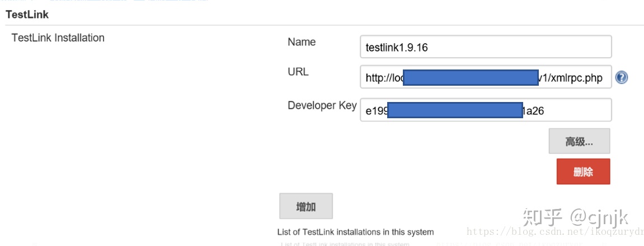The width and height of the screenshot is (644, 246).
Task: Select the Name label text
Action: 302,42
